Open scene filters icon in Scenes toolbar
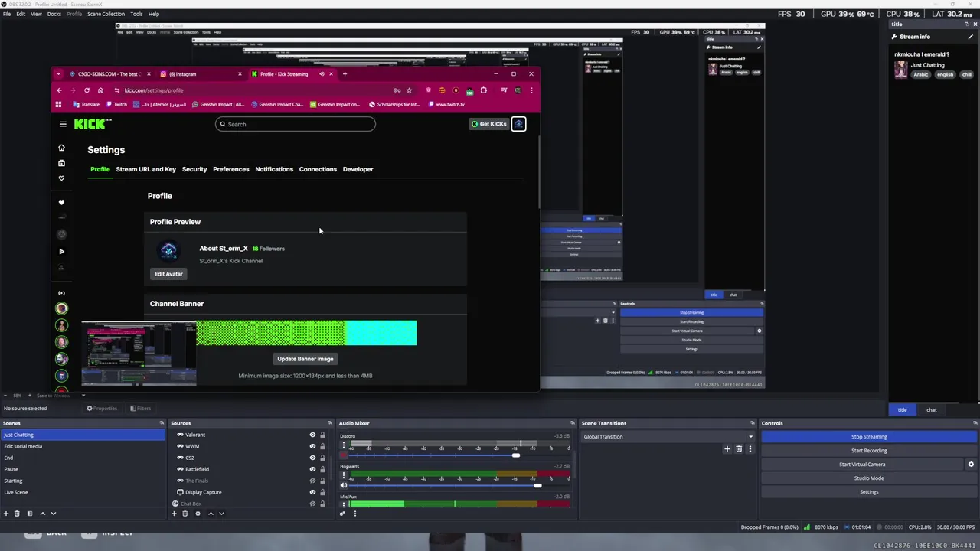This screenshot has height=551, width=980. (x=30, y=514)
